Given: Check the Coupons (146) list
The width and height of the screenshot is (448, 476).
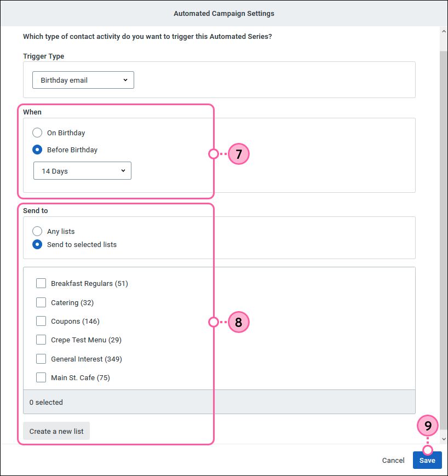Looking at the screenshot, I should click(41, 321).
